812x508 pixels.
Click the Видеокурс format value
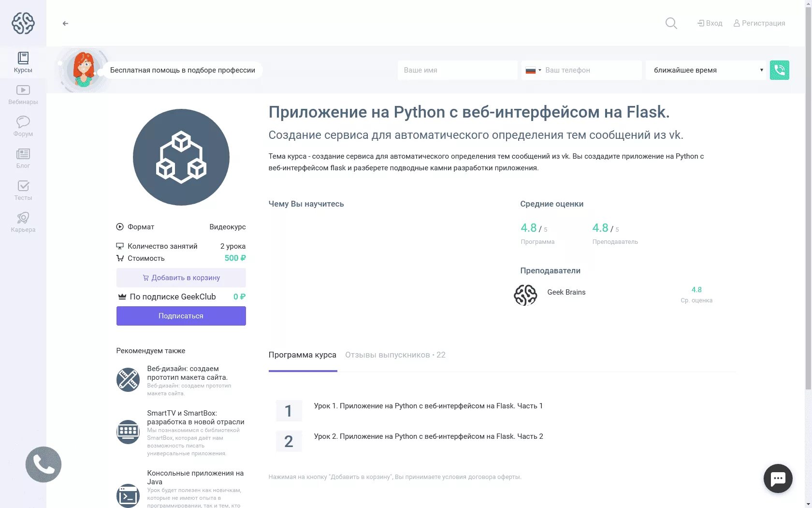228,227
